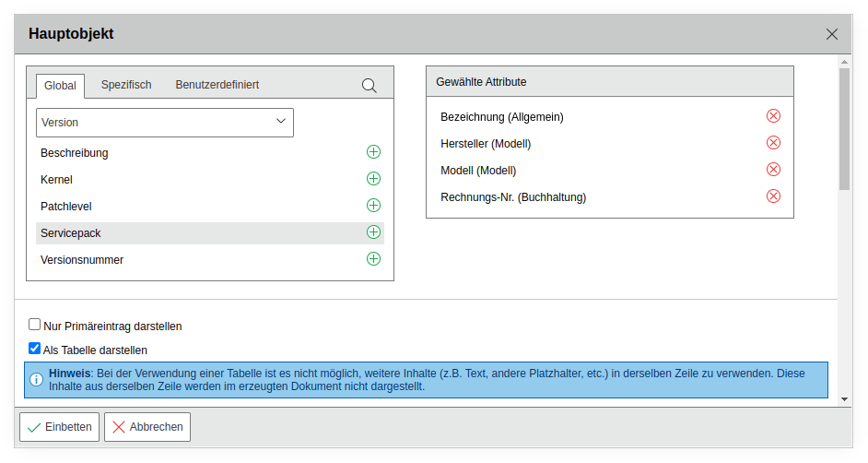Remove Hersteller (Modell) from chosen attributes
The height and width of the screenshot is (463, 868).
coord(773,143)
